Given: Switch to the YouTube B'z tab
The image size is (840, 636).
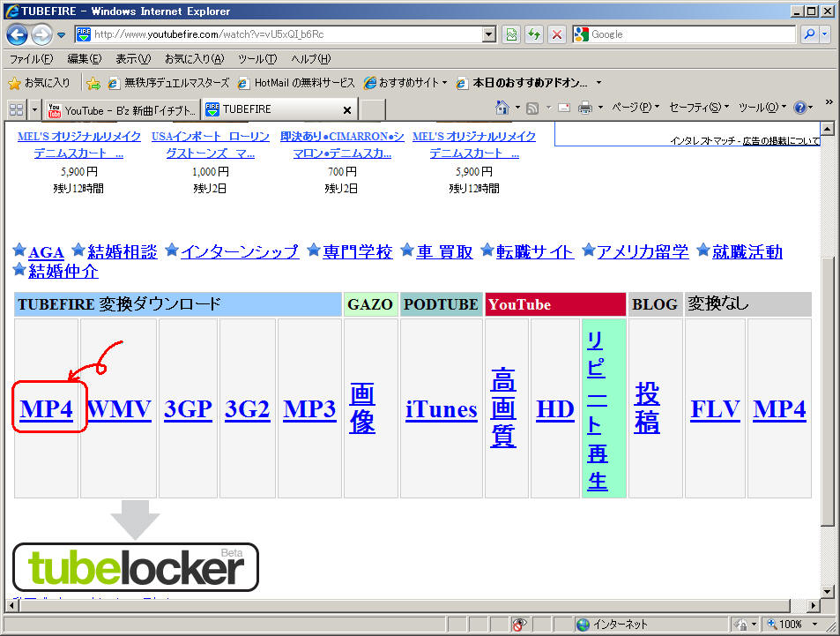Looking at the screenshot, I should [122, 109].
